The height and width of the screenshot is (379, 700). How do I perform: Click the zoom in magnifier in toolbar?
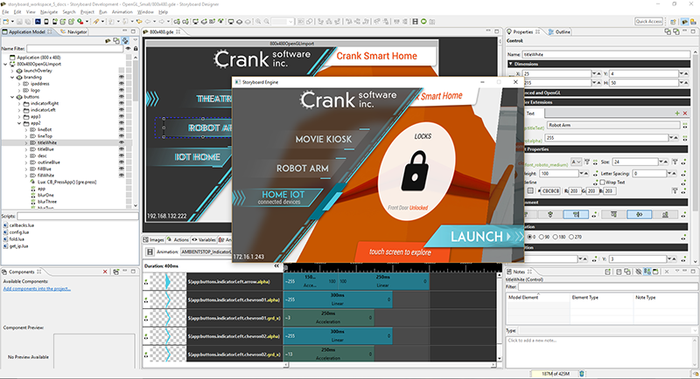(258, 21)
